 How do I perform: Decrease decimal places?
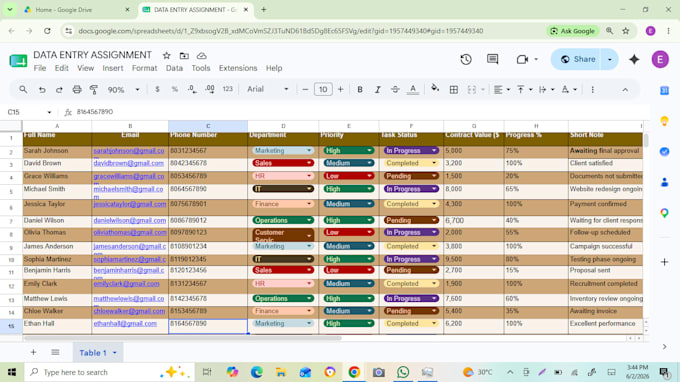point(192,89)
